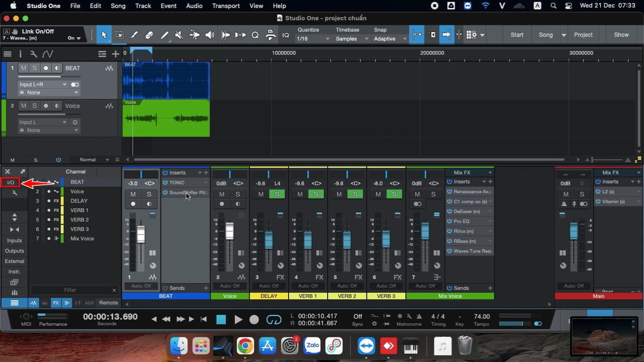This screenshot has height=362, width=644.
Task: Click rewind button in transport
Action: coord(166,319)
